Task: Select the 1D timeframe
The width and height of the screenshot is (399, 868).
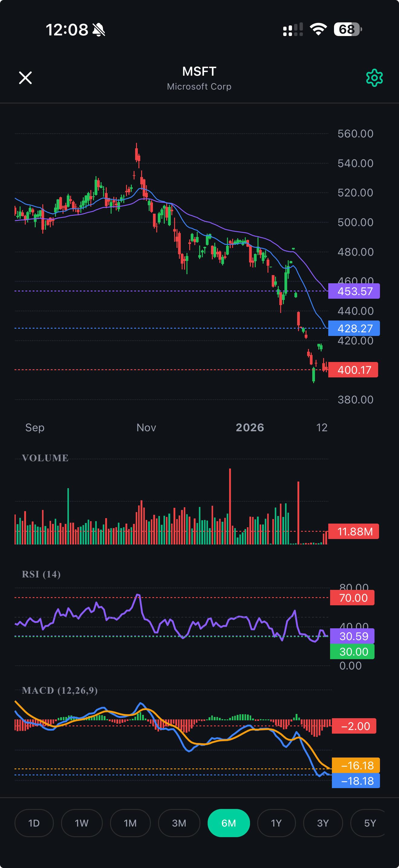Action: [34, 823]
